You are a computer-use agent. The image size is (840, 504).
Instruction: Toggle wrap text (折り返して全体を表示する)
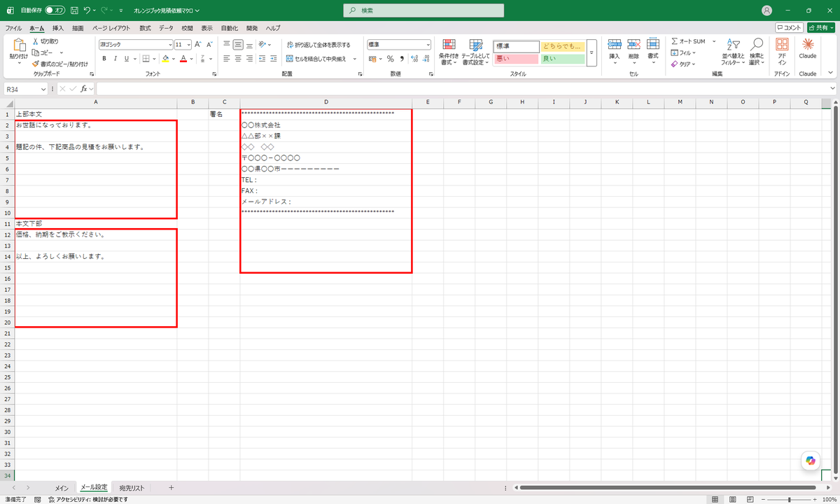tap(318, 44)
